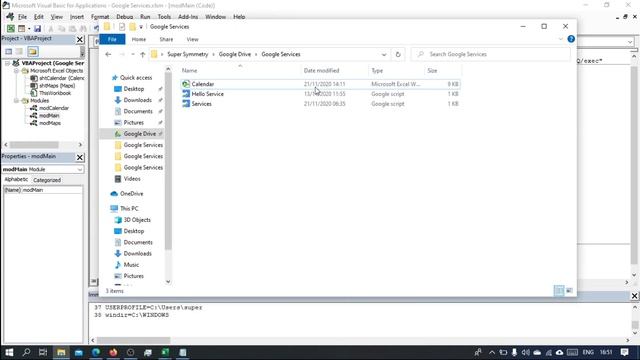Open Windows Start menu
This screenshot has width=640, height=360.
click(x=9, y=352)
